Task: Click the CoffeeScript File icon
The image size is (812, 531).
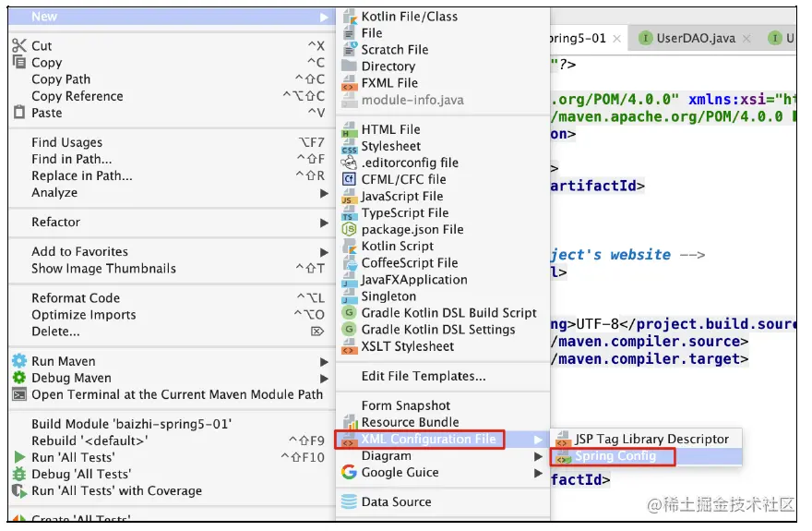Action: click(x=350, y=262)
